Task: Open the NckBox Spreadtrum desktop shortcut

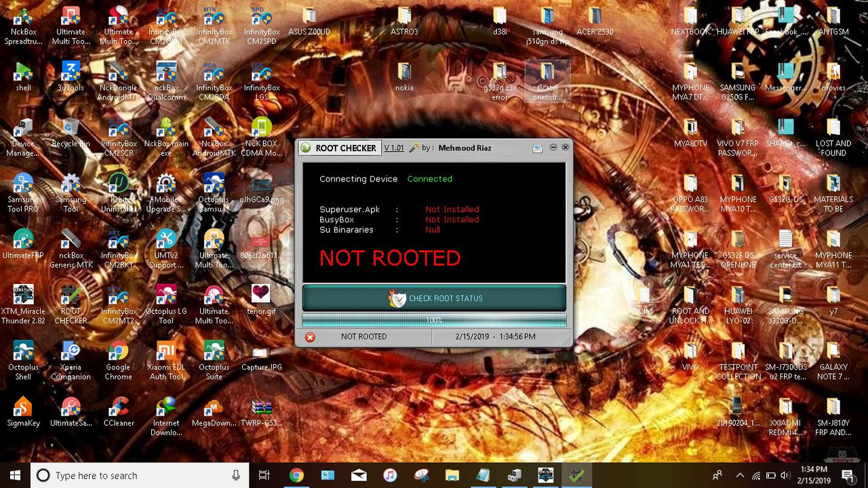Action: (24, 26)
